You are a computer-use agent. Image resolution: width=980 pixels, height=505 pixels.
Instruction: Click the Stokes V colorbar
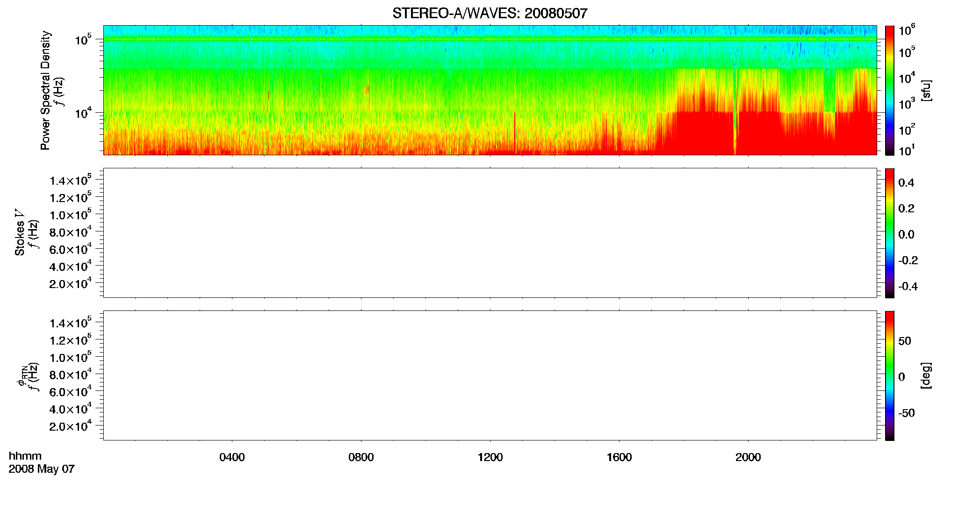(x=890, y=233)
